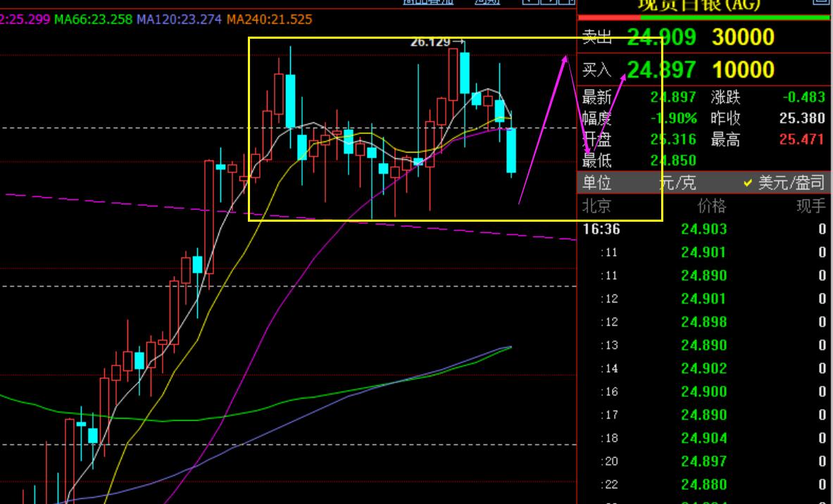Click the 买入 price 24.897
This screenshot has height=504, width=833.
click(661, 70)
